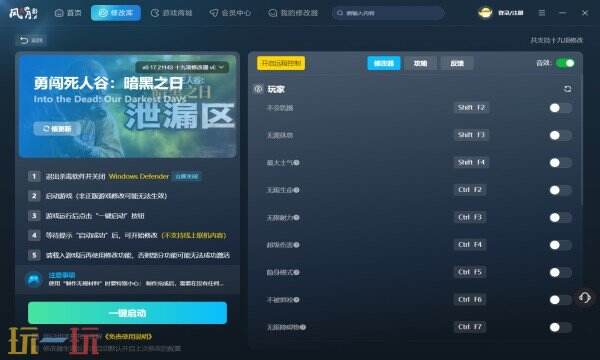
Task: Switch to the second tab beside 修改器
Action: pos(420,63)
